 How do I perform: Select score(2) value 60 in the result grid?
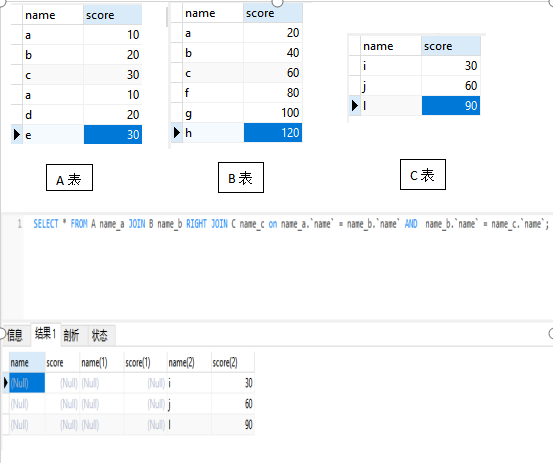(x=233, y=404)
